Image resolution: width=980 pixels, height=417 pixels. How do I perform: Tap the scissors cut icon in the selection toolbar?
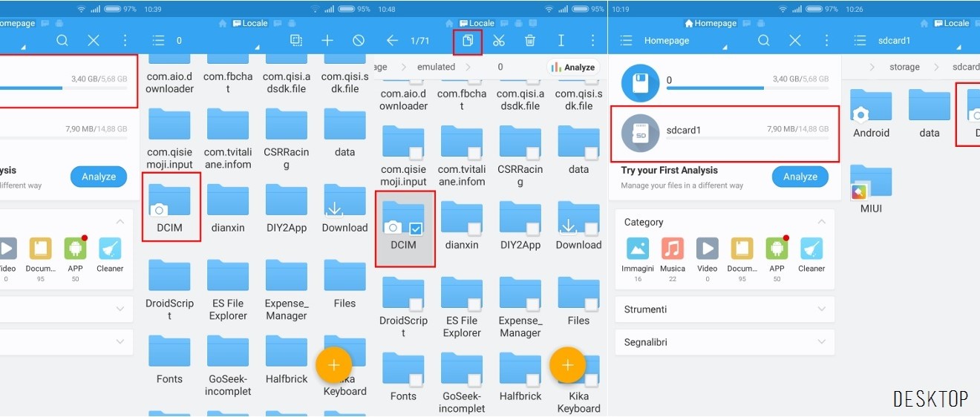tap(499, 41)
